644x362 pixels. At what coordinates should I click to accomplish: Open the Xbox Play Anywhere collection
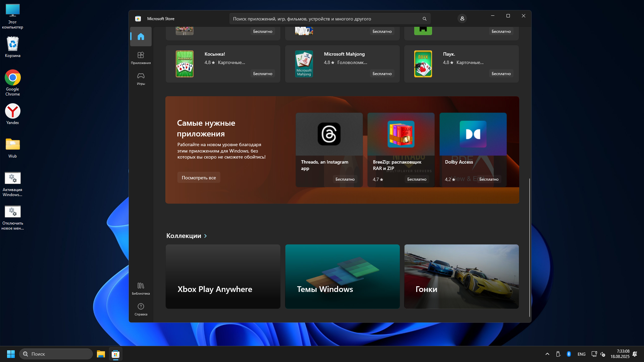(x=223, y=277)
